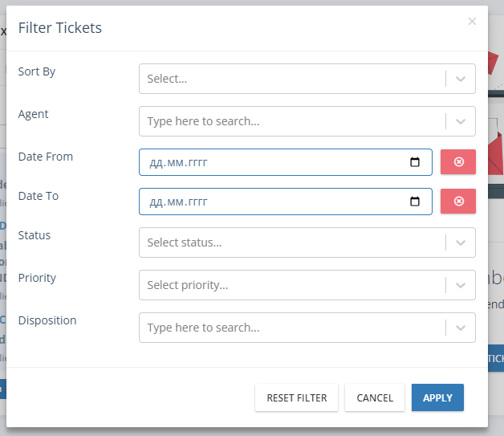Expand the Disposition dropdown chevron

click(461, 328)
